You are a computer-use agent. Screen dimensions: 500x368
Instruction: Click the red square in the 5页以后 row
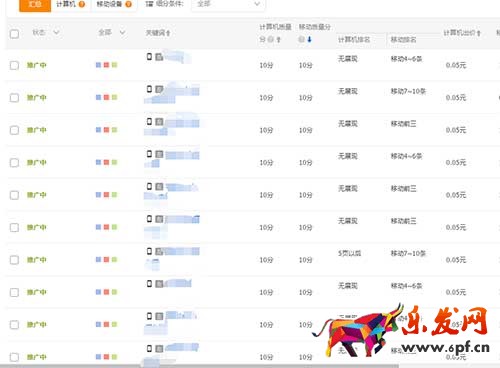point(106,260)
